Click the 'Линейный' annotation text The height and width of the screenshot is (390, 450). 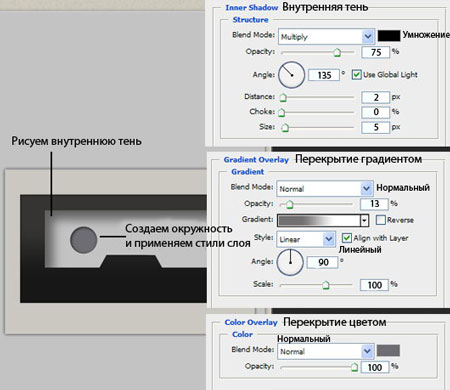click(360, 250)
